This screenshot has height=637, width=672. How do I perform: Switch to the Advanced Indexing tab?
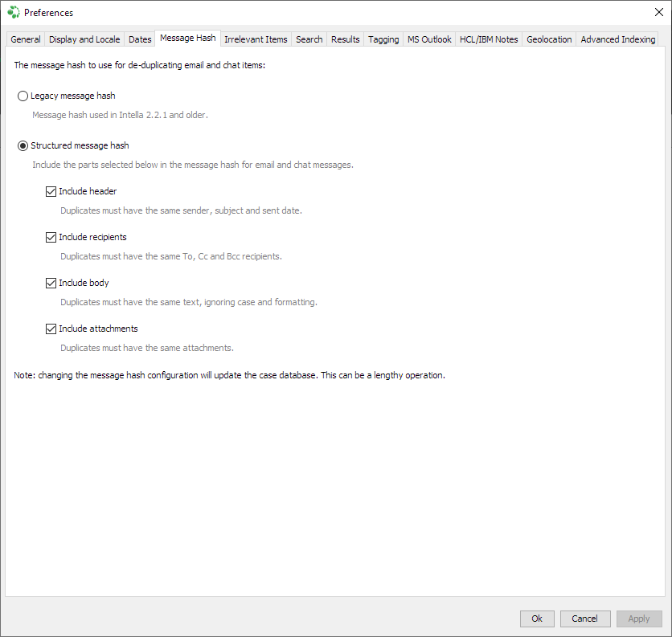[617, 39]
